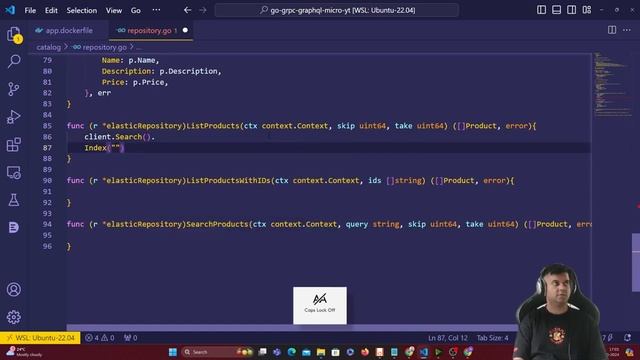640x360 pixels.
Task: Open the Customize Layout icon
Action: (587, 10)
